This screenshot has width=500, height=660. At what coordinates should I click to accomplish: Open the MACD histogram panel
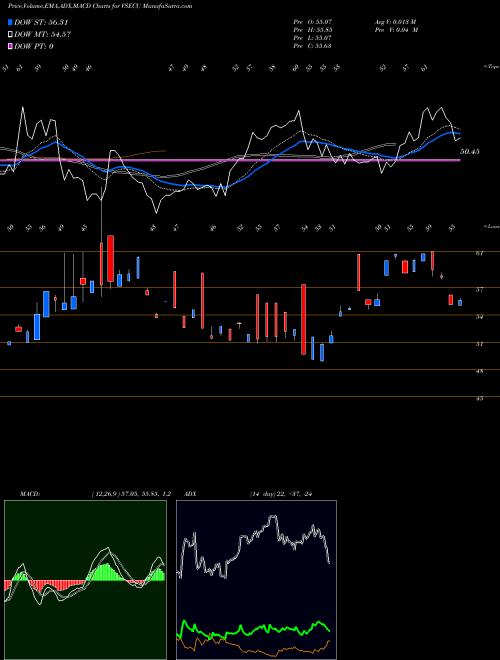(x=85, y=580)
